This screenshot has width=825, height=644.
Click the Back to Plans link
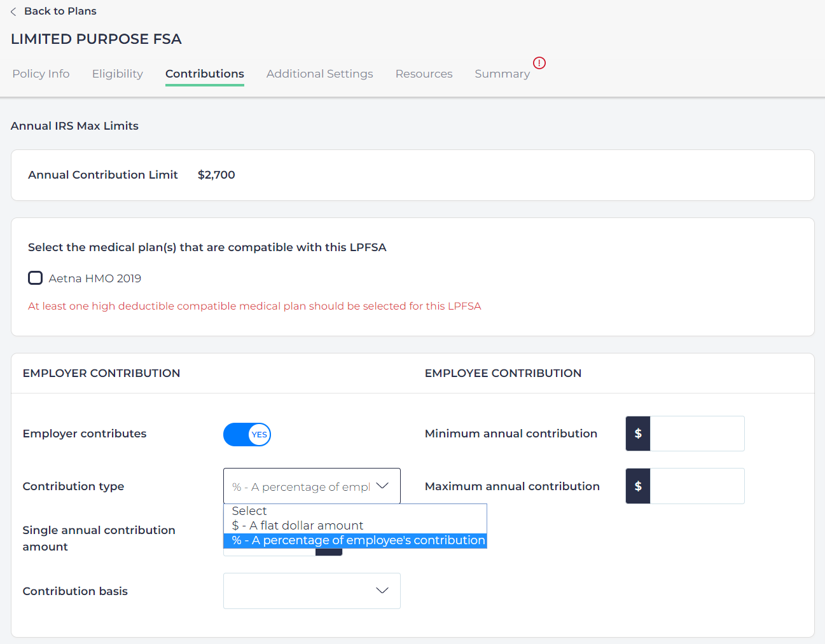click(x=60, y=11)
